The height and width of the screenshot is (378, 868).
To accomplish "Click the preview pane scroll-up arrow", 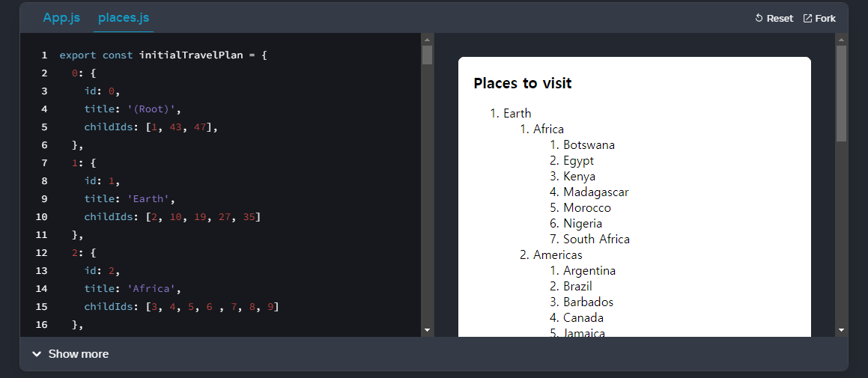I will pos(841,39).
